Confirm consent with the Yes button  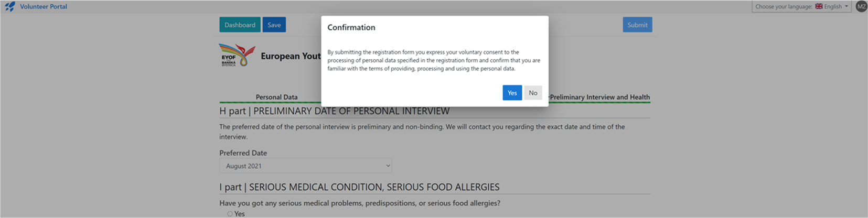coord(512,93)
